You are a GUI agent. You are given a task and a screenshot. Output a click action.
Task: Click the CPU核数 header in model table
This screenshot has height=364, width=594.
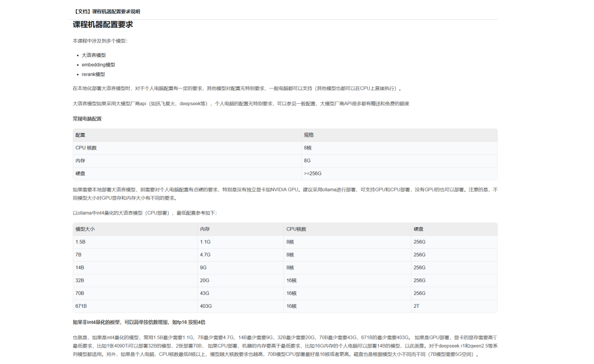(296, 229)
